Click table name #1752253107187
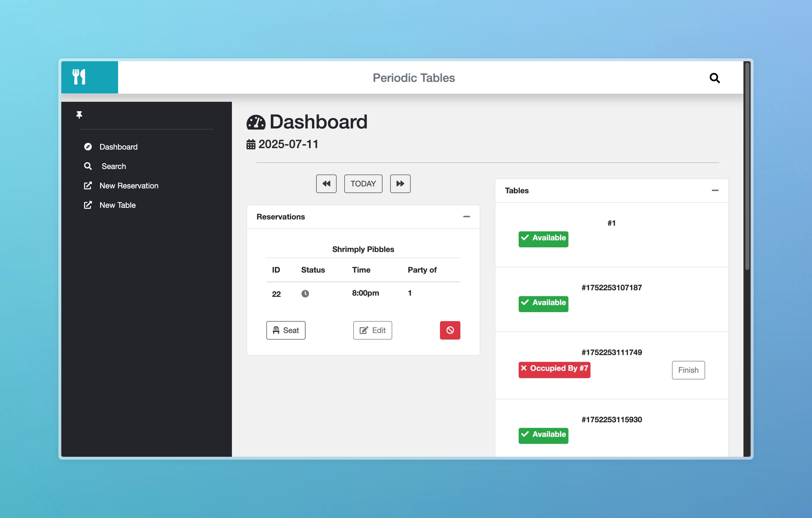This screenshot has width=812, height=518. pyautogui.click(x=611, y=288)
